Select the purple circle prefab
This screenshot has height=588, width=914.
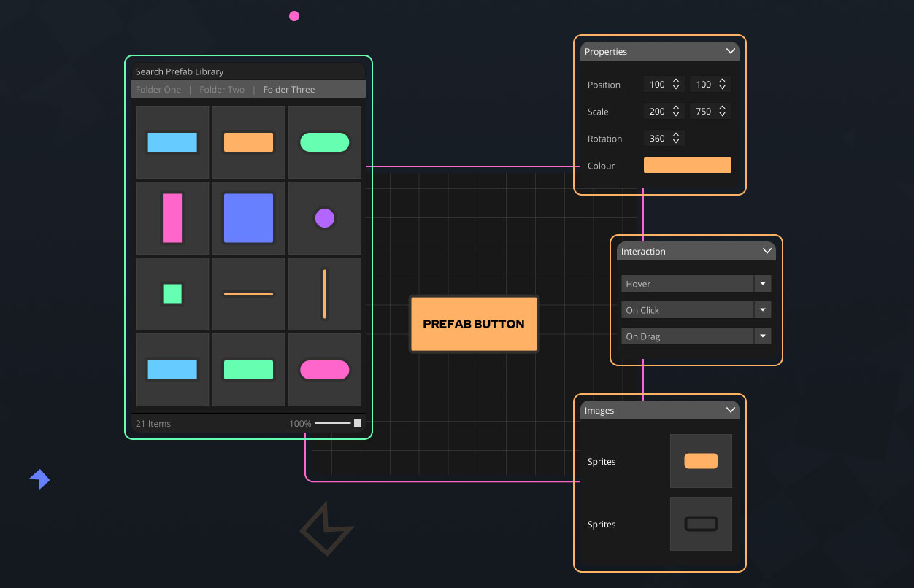(324, 218)
